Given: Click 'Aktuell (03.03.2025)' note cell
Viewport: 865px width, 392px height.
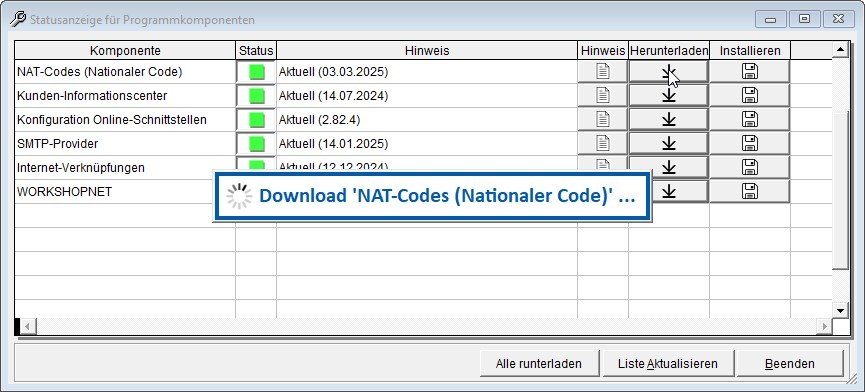Looking at the screenshot, I should pos(427,72).
